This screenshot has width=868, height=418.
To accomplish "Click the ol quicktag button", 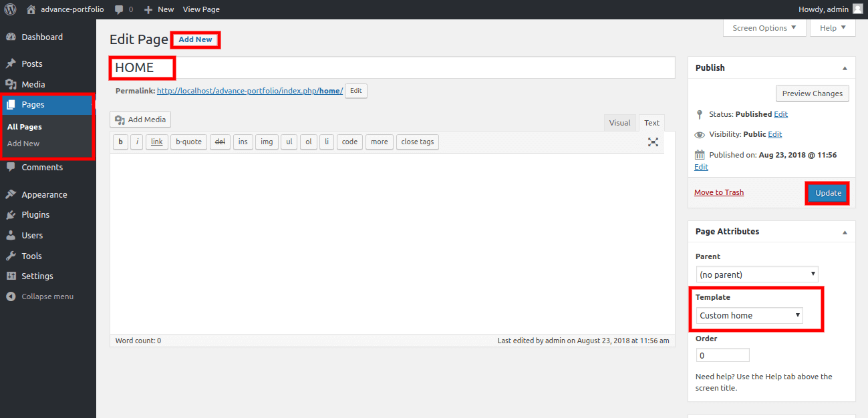I will tap(308, 142).
